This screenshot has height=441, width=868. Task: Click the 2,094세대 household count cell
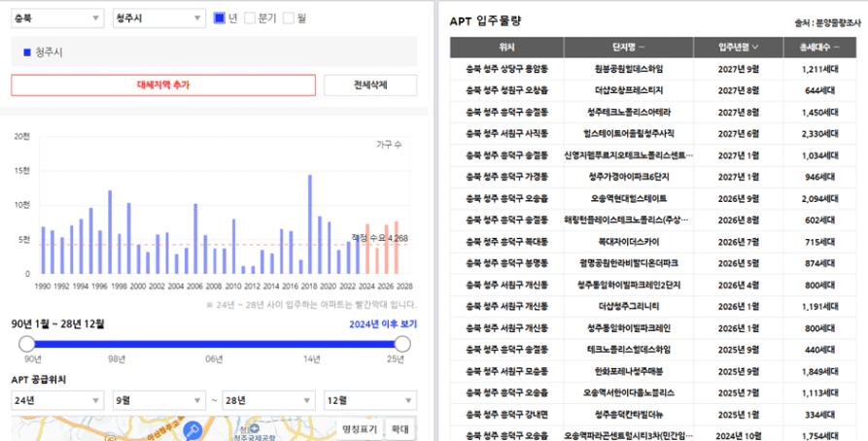point(819,198)
